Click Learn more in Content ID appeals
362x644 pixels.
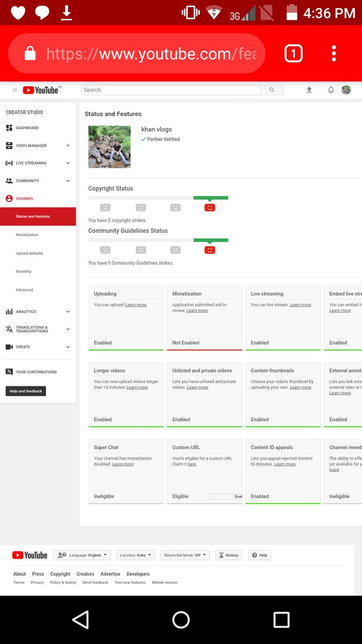coord(285,464)
